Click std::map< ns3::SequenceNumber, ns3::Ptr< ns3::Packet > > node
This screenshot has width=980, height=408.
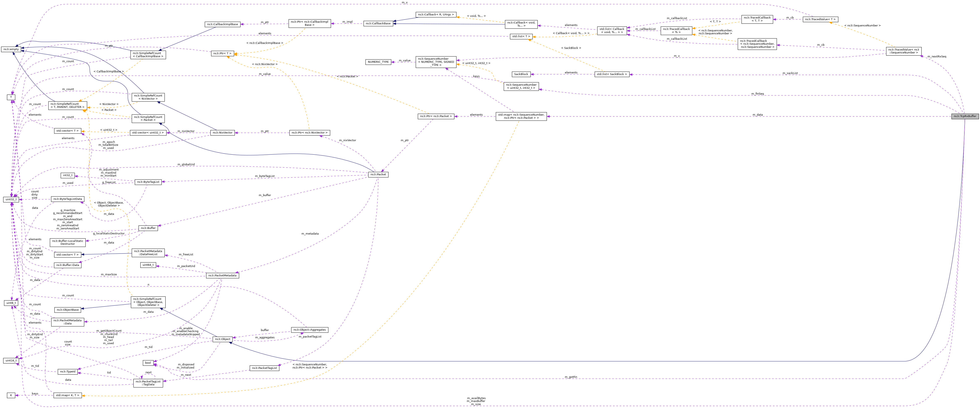(x=521, y=116)
